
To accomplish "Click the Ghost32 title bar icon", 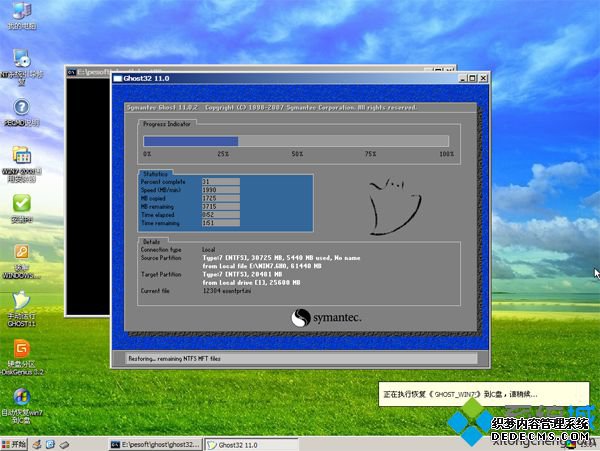I will pyautogui.click(x=119, y=76).
